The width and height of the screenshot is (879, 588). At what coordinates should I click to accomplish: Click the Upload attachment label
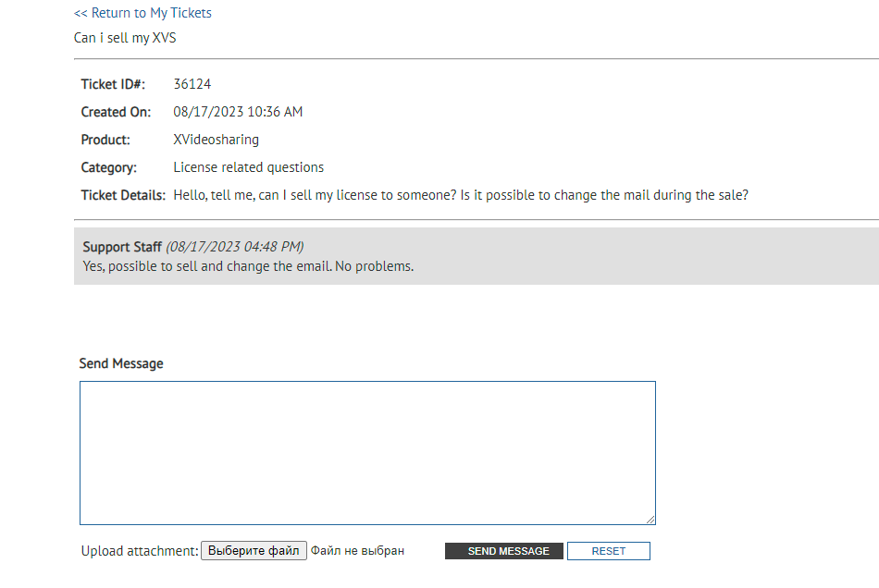[x=140, y=551]
